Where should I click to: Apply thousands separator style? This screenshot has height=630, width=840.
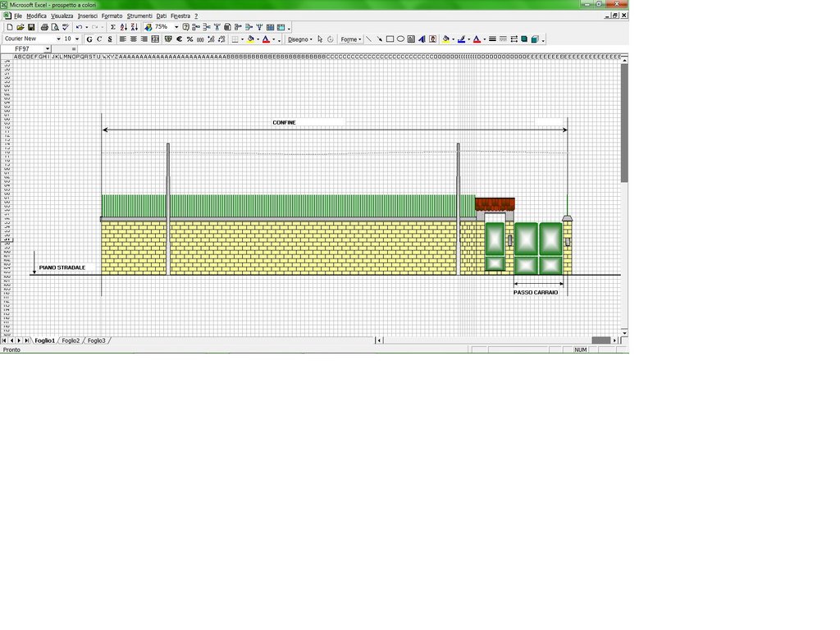tap(200, 39)
